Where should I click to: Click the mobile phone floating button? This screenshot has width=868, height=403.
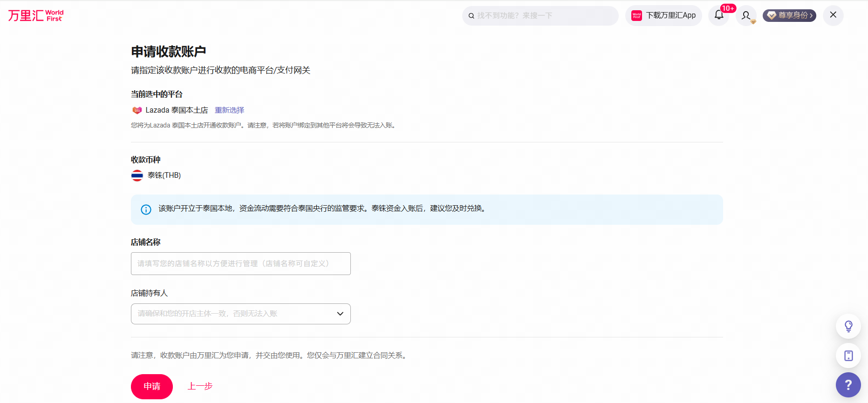(848, 356)
